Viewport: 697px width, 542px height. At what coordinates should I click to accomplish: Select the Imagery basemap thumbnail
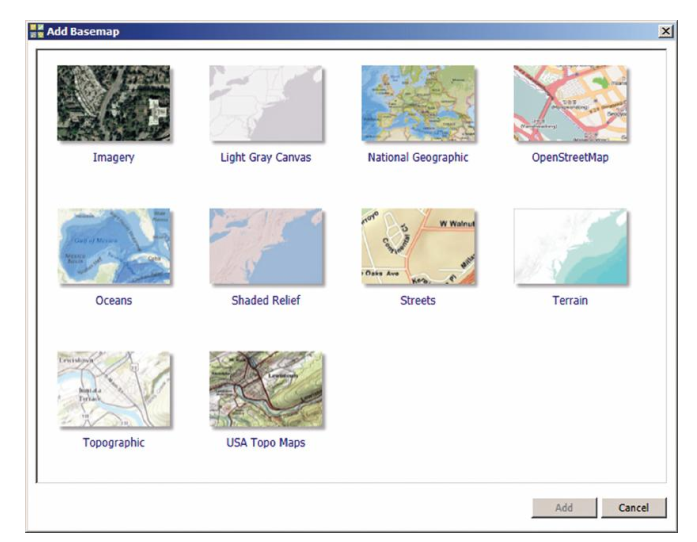click(x=113, y=103)
